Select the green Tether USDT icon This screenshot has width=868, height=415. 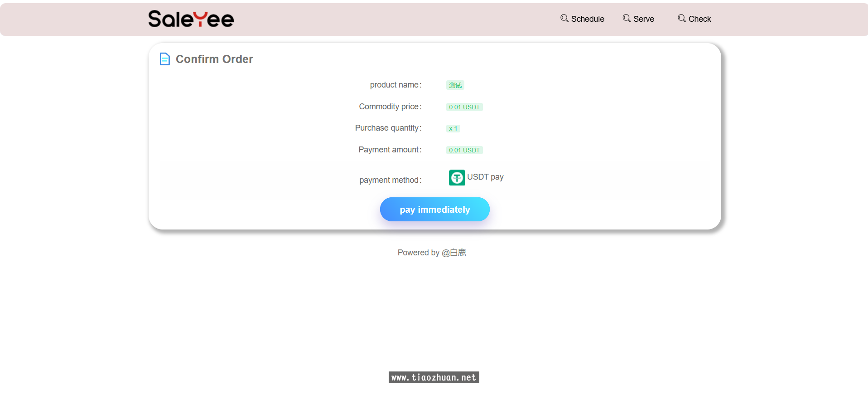456,177
